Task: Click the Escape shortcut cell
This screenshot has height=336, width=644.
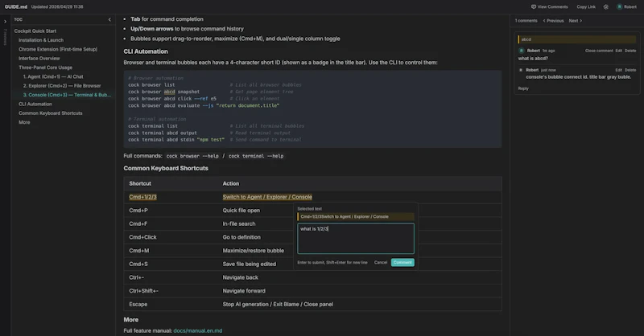Action: click(138, 305)
